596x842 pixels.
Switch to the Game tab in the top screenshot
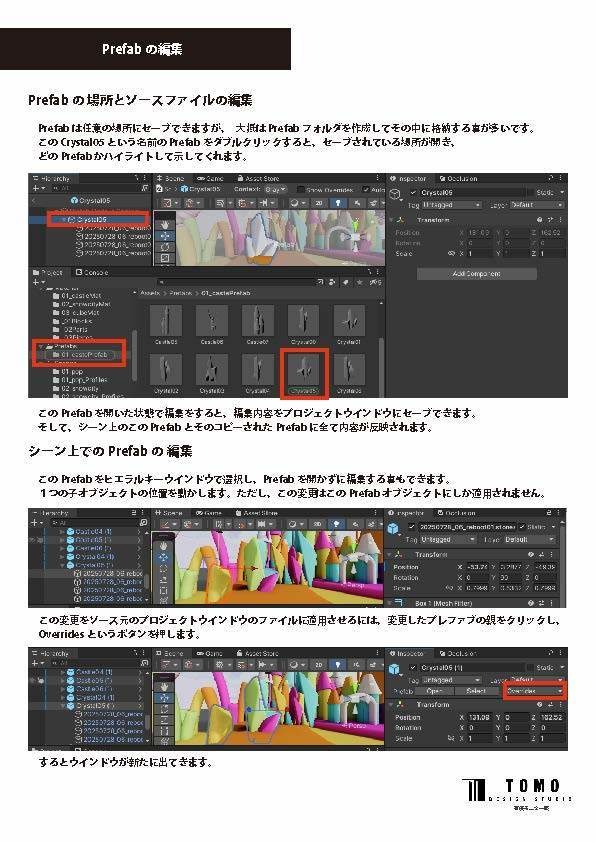(210, 178)
